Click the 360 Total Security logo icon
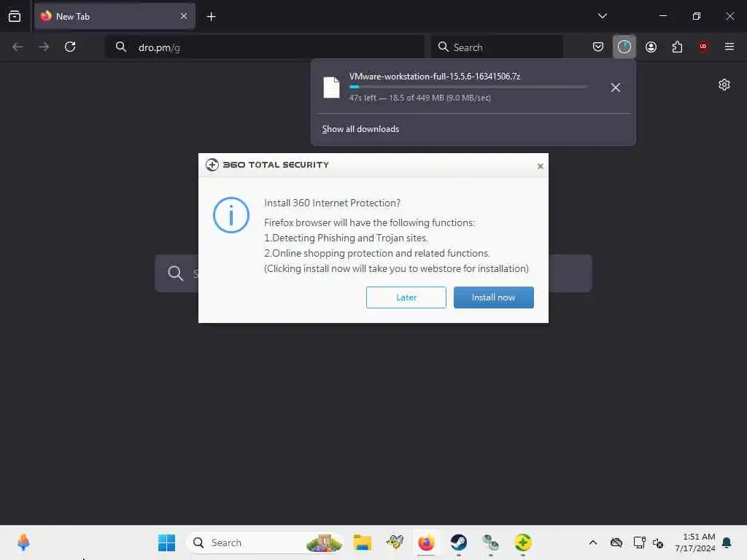Image resolution: width=747 pixels, height=560 pixels. click(212, 165)
